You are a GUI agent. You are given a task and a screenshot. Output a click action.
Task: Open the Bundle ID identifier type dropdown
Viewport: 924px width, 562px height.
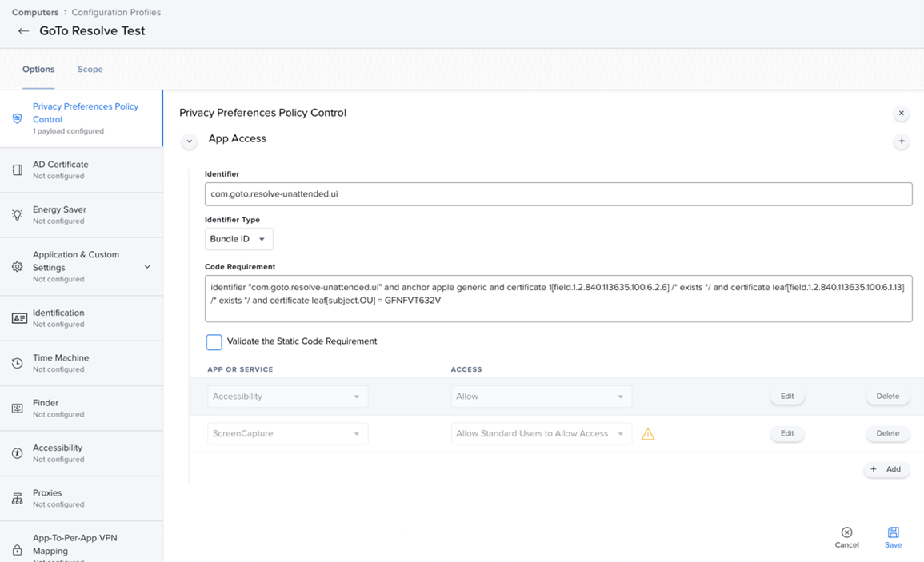click(239, 238)
